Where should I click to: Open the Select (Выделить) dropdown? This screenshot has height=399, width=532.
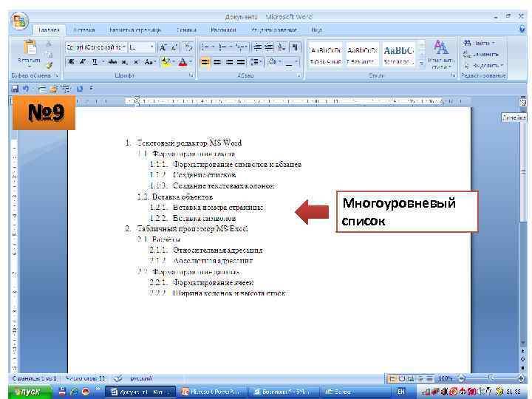pyautogui.click(x=483, y=65)
